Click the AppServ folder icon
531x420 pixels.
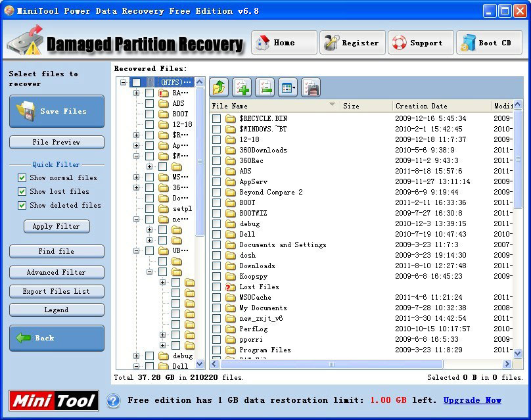click(231, 182)
